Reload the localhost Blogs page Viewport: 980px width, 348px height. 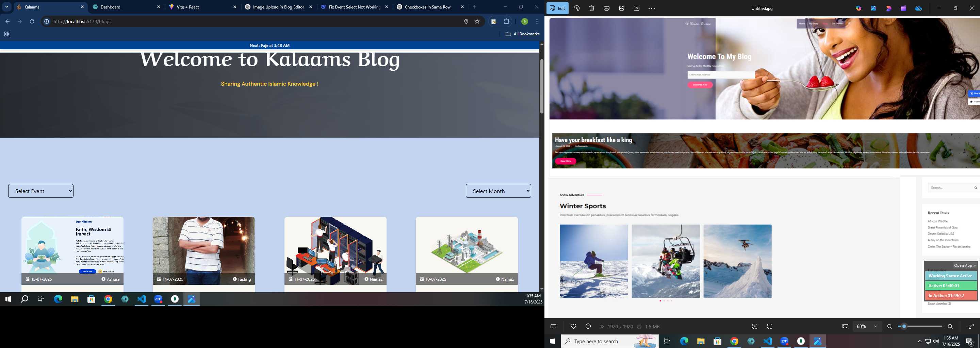[x=32, y=21]
